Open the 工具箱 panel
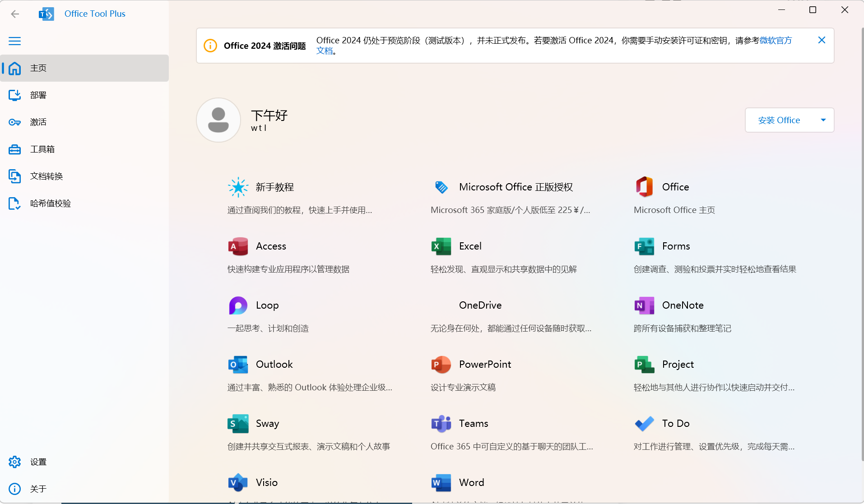 coord(43,149)
